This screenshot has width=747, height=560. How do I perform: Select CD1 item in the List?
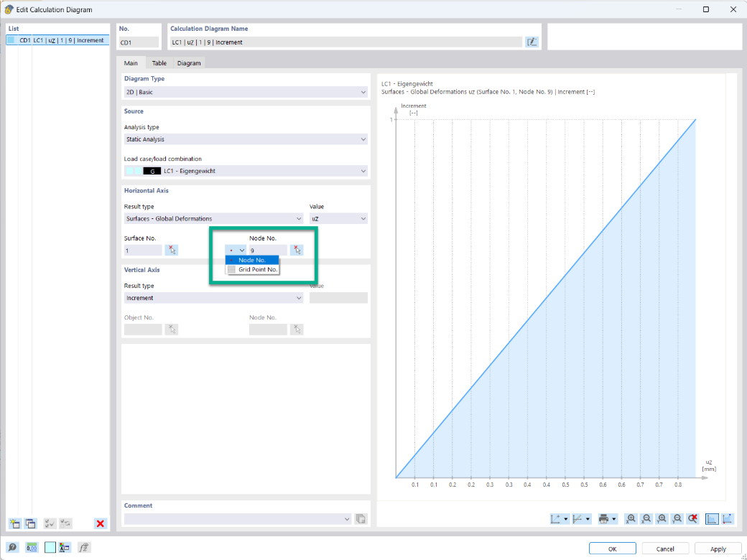[57, 40]
